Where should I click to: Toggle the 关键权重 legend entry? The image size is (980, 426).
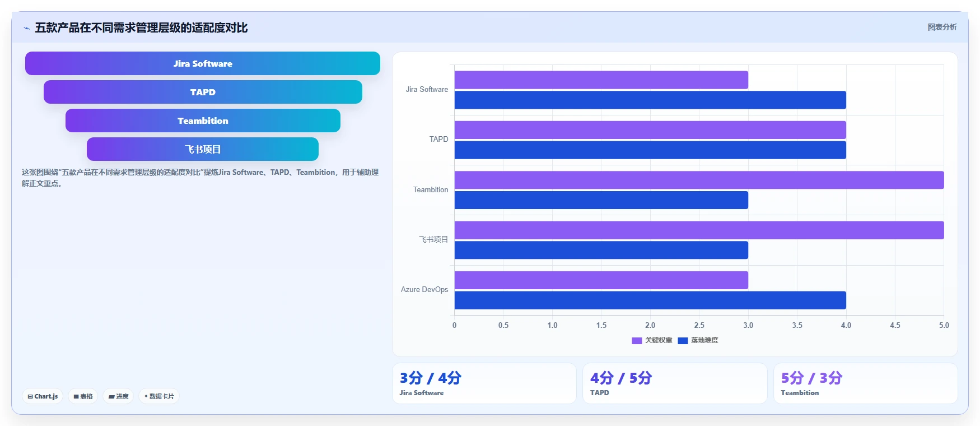(652, 340)
